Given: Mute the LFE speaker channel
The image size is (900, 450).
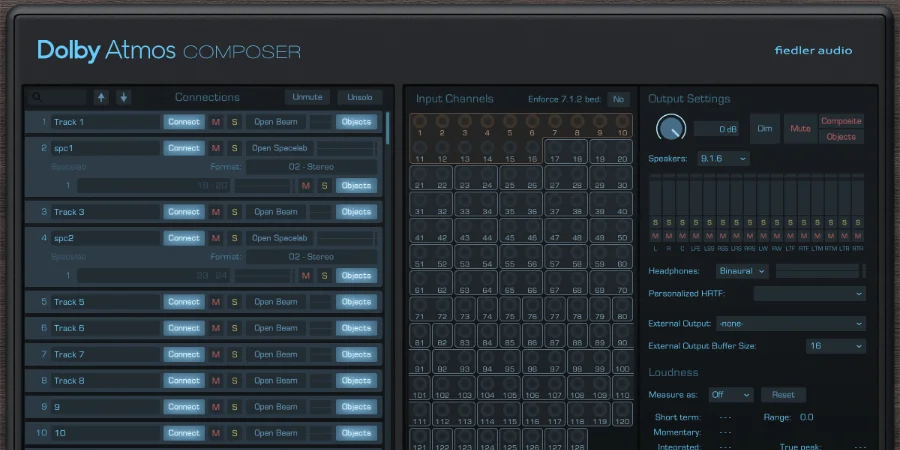Looking at the screenshot, I should click(x=696, y=236).
